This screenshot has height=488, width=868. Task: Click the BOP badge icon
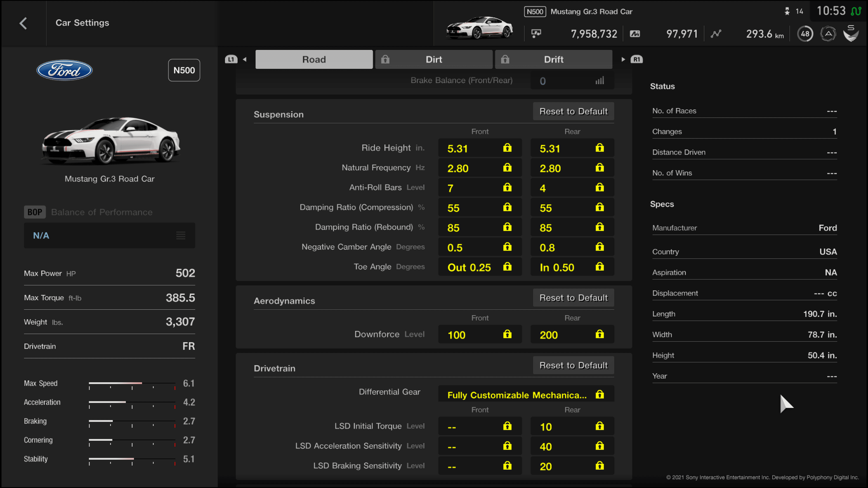click(x=35, y=212)
